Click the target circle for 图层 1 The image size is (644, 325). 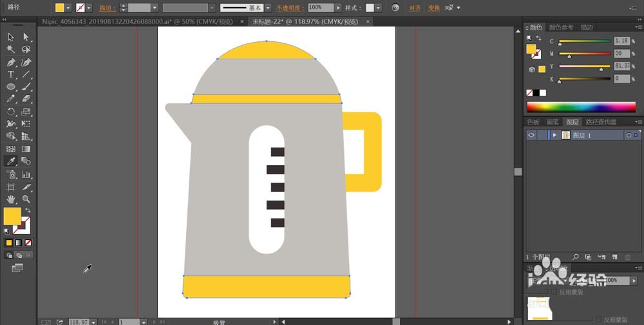point(628,135)
